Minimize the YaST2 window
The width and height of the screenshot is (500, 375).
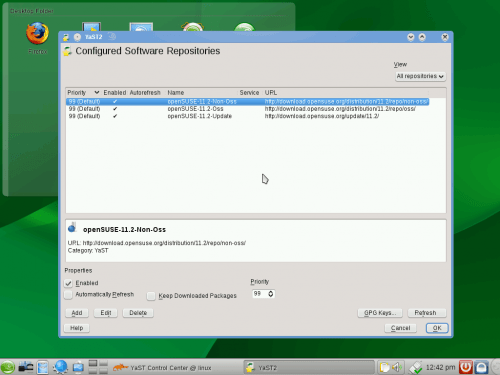click(411, 37)
